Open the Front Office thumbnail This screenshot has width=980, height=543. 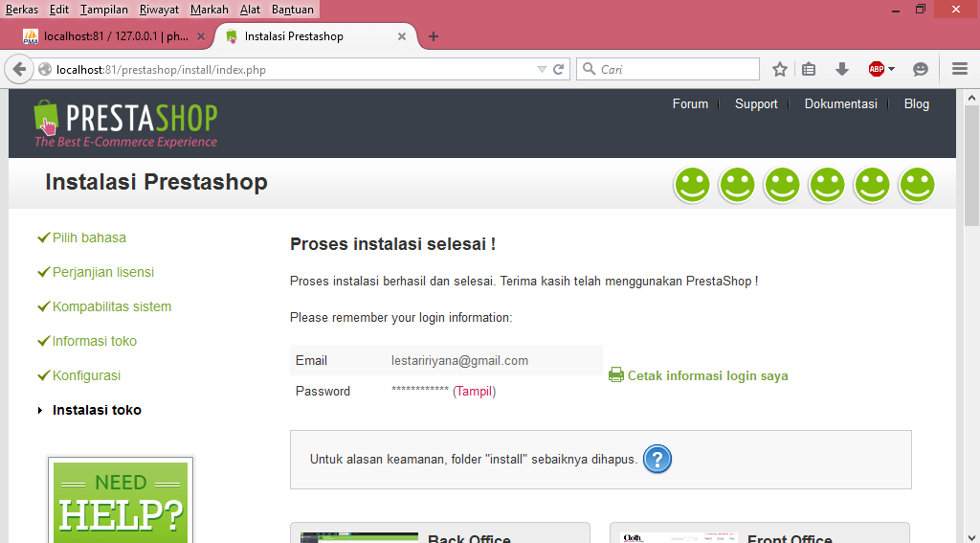(679, 538)
